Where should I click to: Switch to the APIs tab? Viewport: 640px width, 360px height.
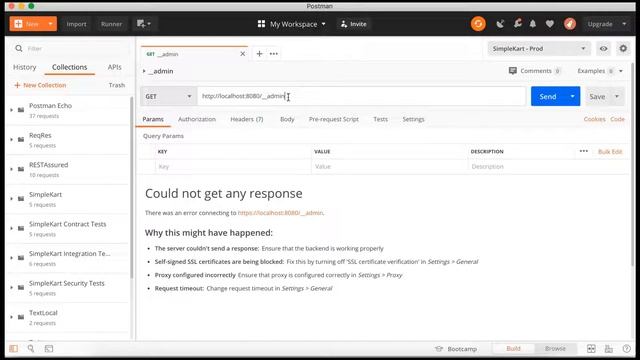pyautogui.click(x=114, y=67)
